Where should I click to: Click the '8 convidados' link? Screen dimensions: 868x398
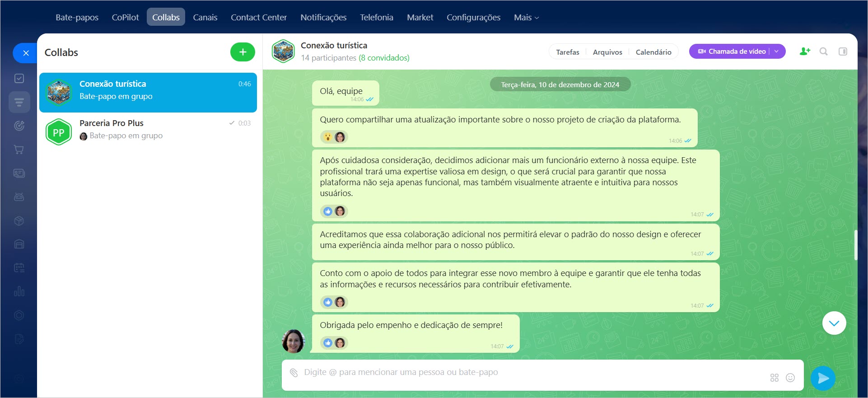[x=384, y=58]
